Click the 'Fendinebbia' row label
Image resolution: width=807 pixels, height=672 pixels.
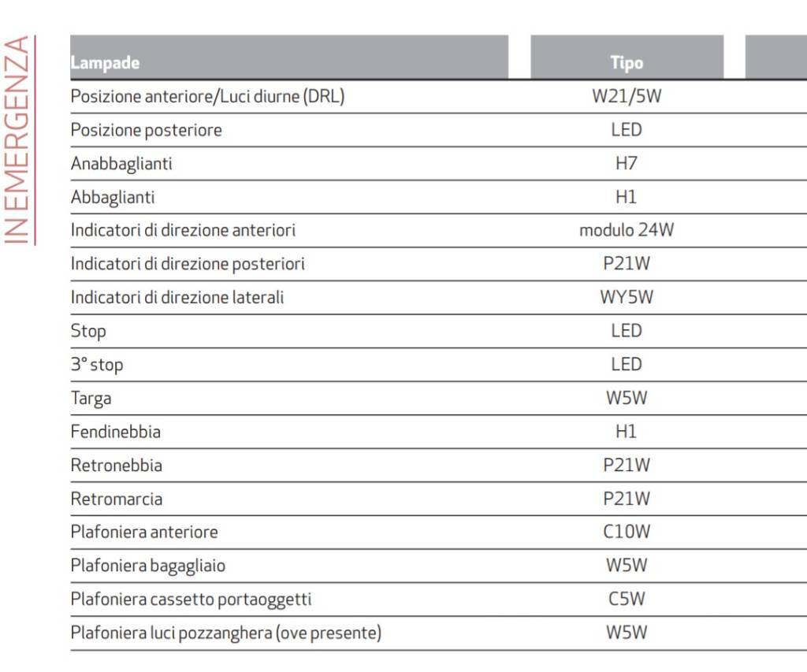click(x=116, y=432)
